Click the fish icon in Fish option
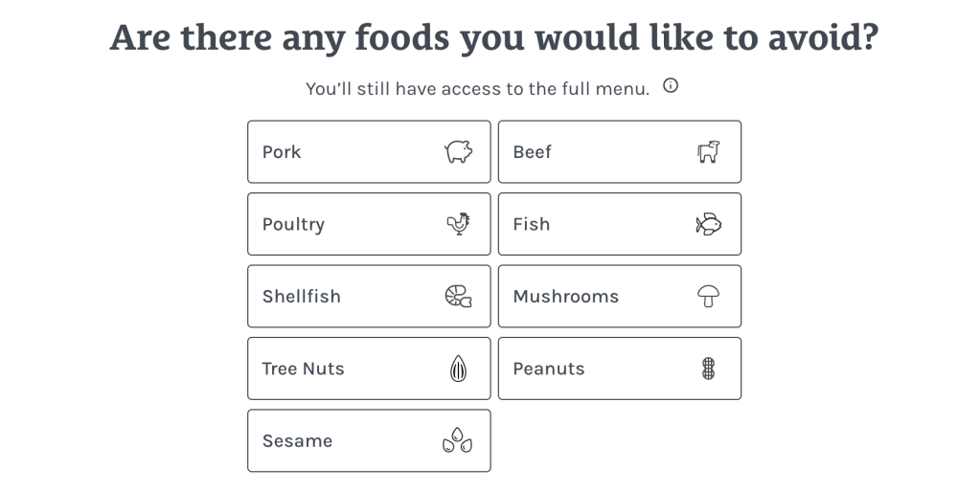 click(x=708, y=224)
